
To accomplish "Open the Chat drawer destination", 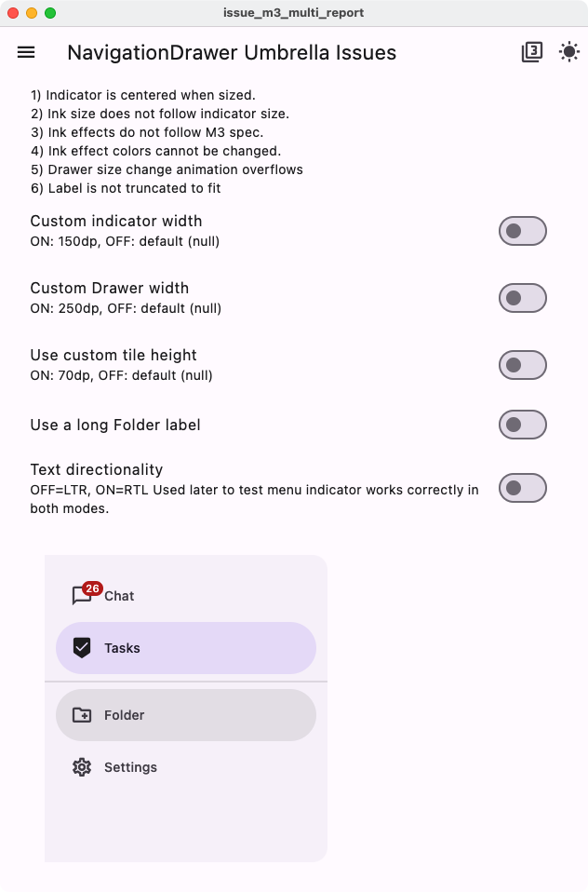I will click(186, 594).
